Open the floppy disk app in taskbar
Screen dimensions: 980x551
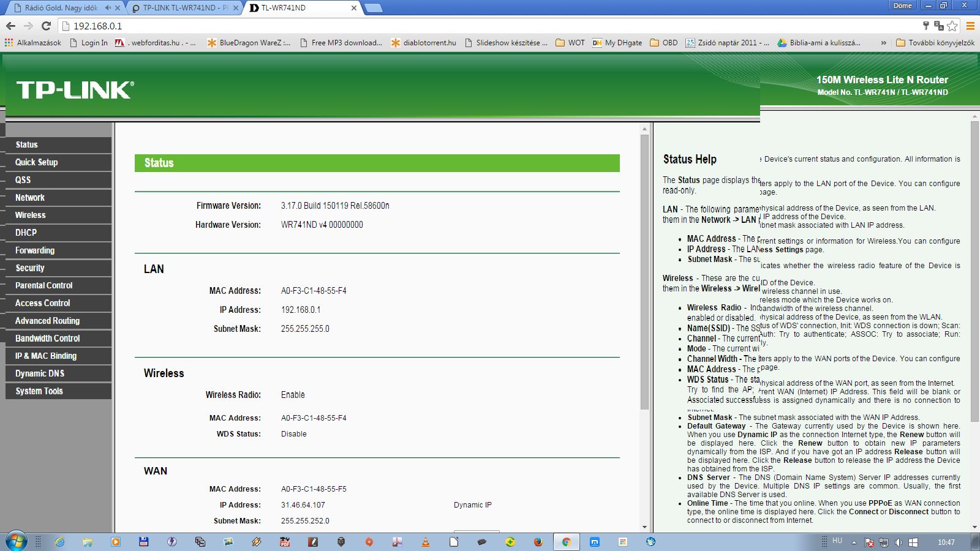click(144, 542)
